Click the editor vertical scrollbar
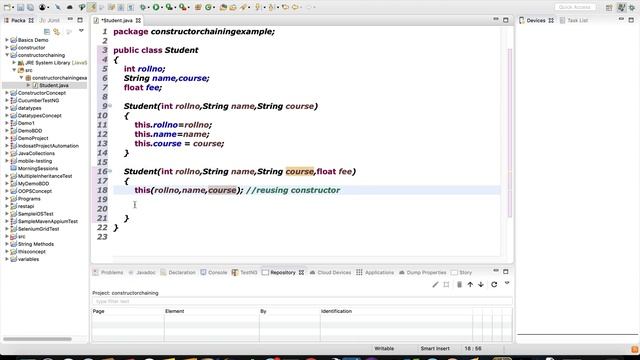The width and height of the screenshot is (640, 360). (509, 133)
